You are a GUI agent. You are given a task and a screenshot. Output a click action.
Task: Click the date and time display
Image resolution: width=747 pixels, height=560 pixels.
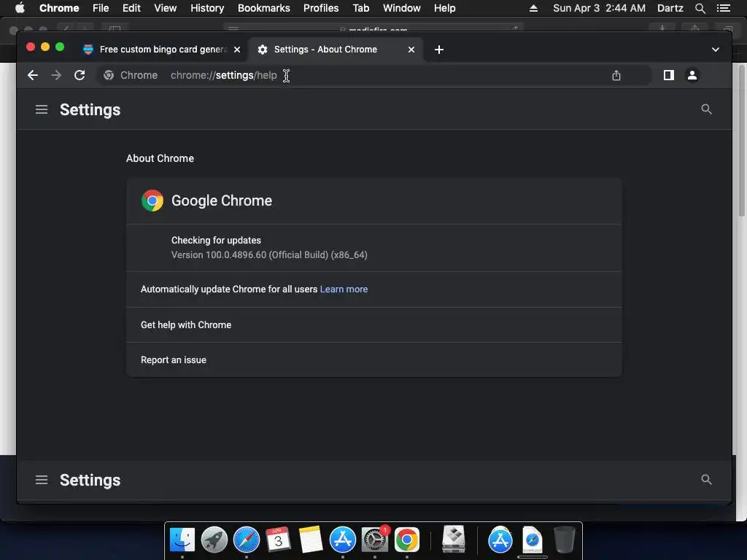click(x=599, y=8)
